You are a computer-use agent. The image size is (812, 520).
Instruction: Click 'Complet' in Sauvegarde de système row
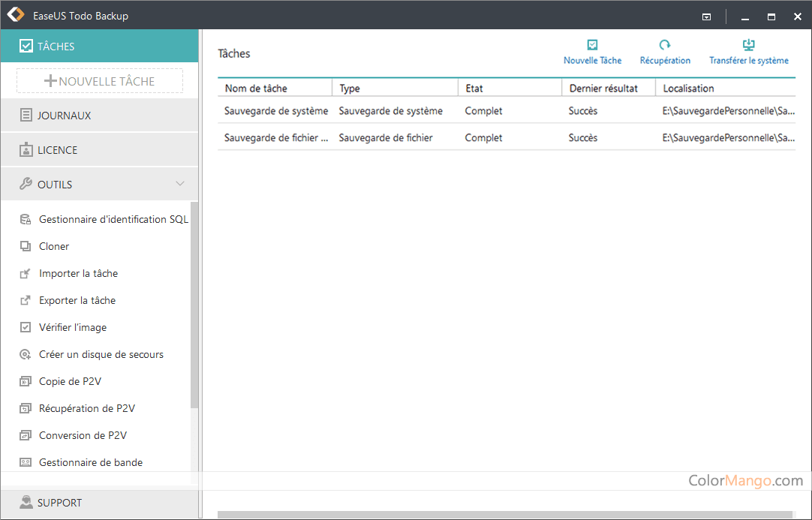pyautogui.click(x=484, y=111)
